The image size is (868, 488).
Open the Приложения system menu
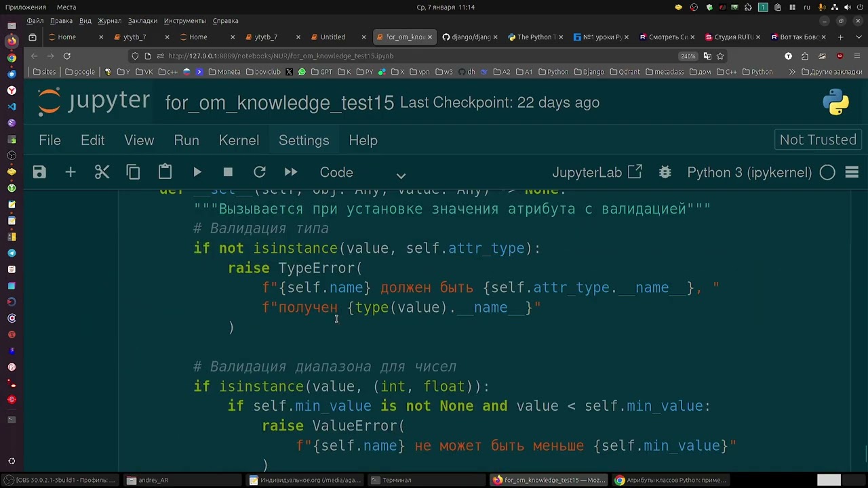pos(26,7)
